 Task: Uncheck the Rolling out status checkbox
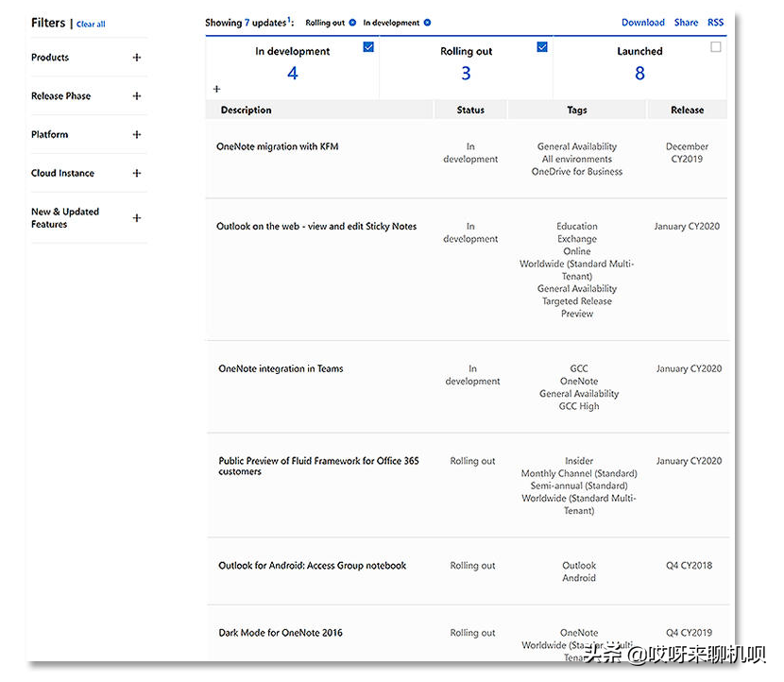(x=542, y=47)
